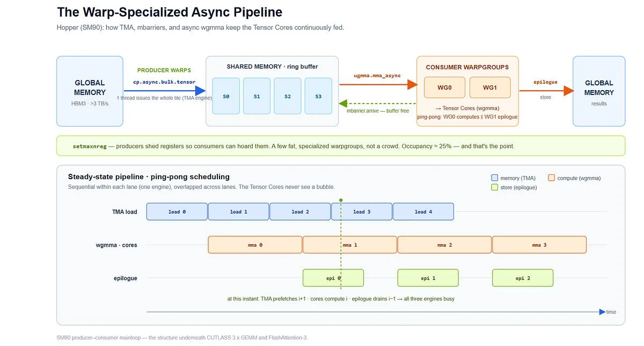Click the "Steady-state pipeline · ping-pong scheduling" heading

[x=149, y=176]
